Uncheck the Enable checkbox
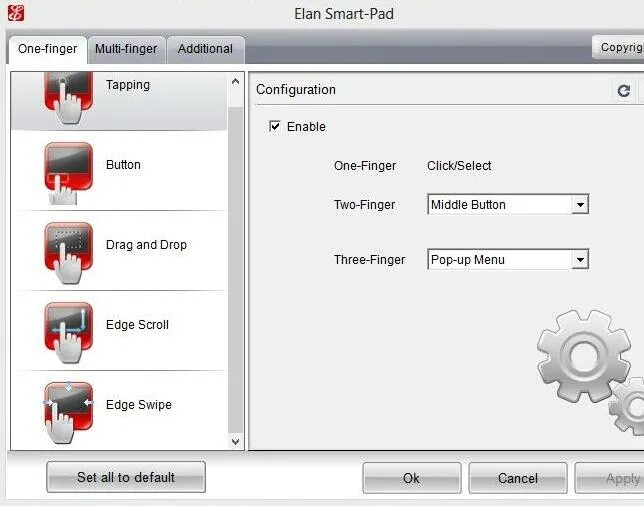This screenshot has width=644, height=506. pos(274,126)
